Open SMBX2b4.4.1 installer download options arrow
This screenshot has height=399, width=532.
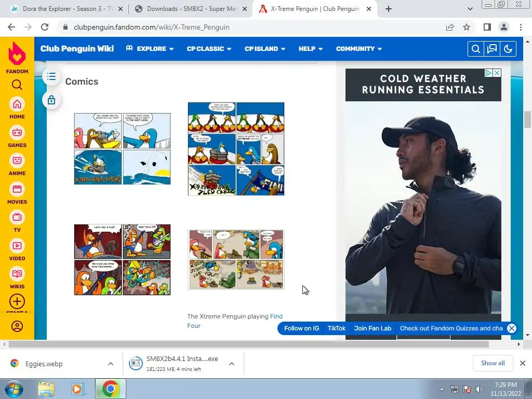point(232,364)
